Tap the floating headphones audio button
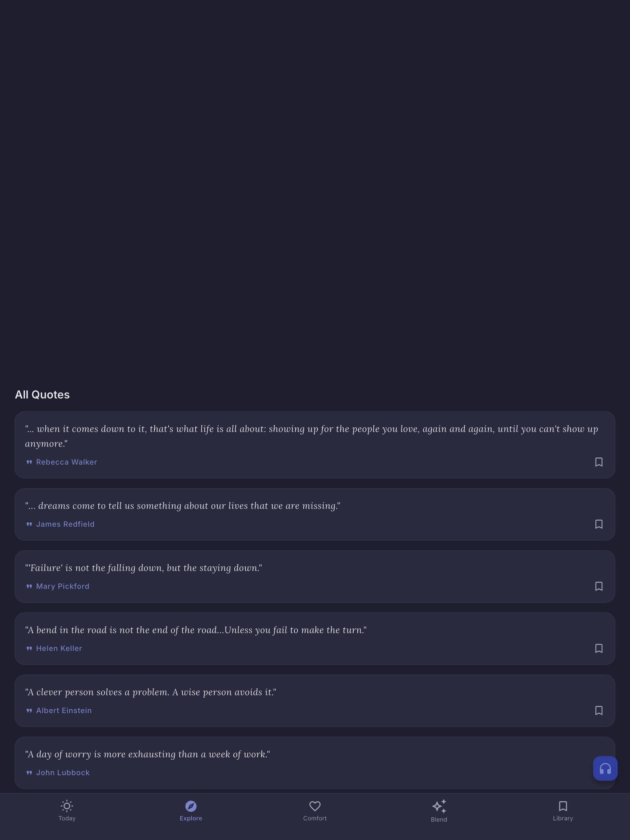 [x=605, y=768]
